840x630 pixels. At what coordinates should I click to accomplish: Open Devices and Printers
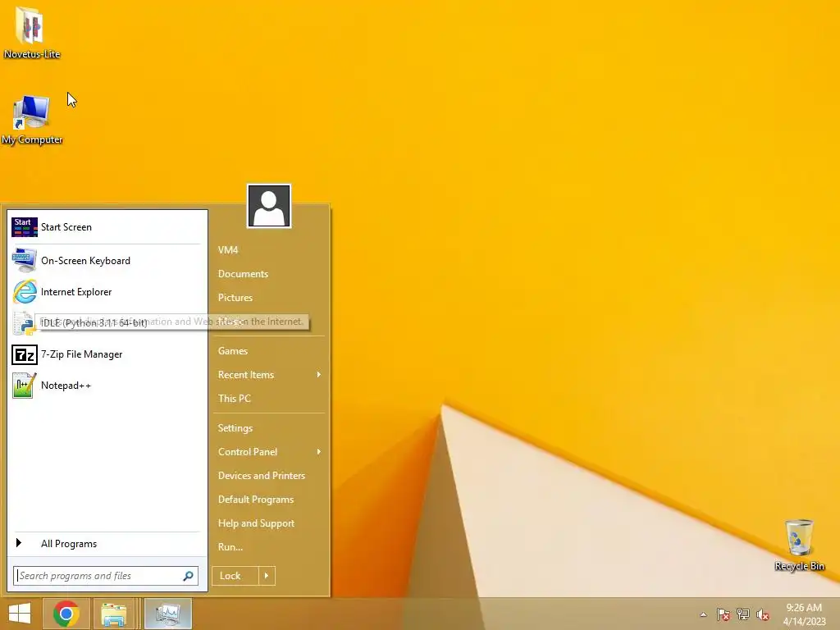click(262, 476)
